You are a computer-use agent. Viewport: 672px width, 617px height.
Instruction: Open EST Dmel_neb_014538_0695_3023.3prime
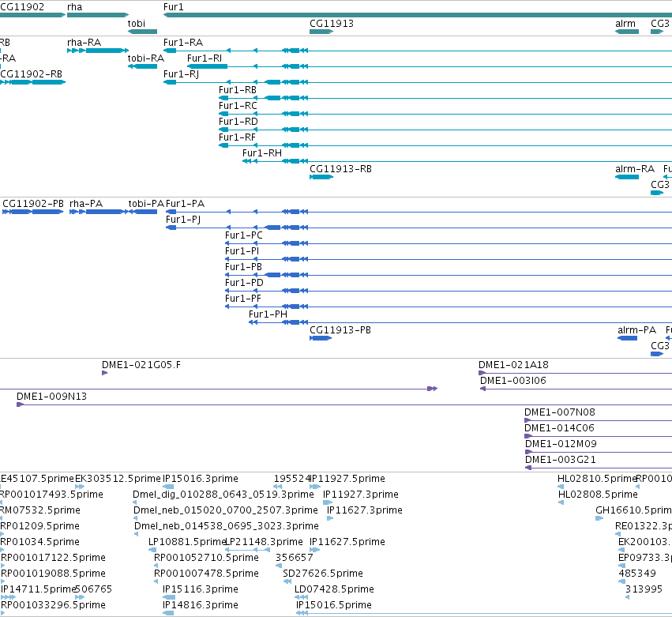coord(227,527)
